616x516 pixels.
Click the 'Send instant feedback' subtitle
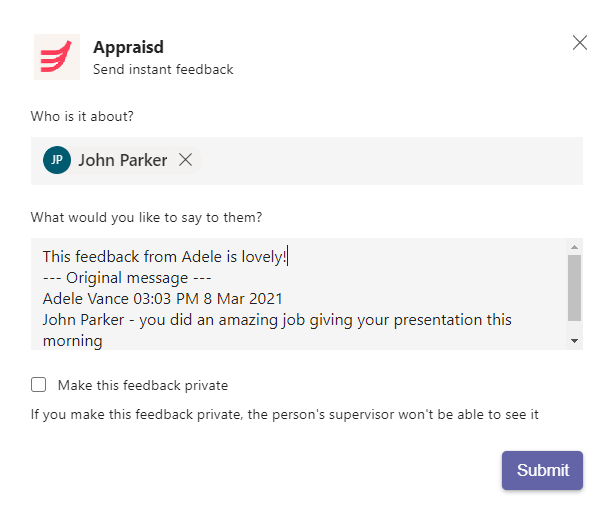[x=163, y=70]
